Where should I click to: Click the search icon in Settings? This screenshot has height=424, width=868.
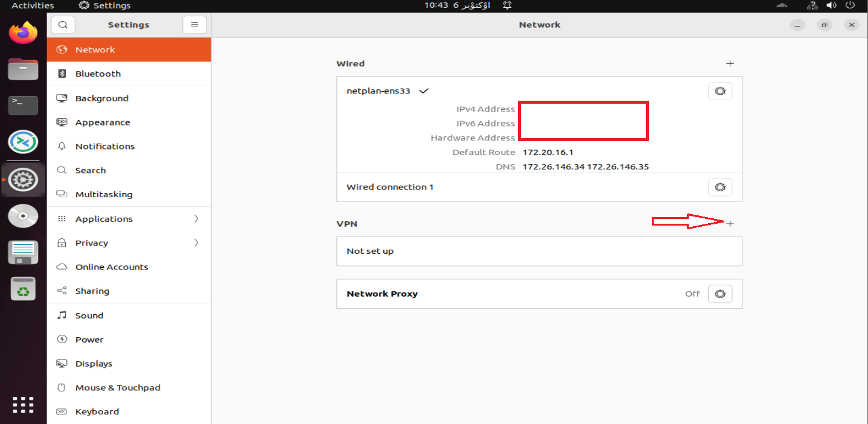pyautogui.click(x=63, y=25)
